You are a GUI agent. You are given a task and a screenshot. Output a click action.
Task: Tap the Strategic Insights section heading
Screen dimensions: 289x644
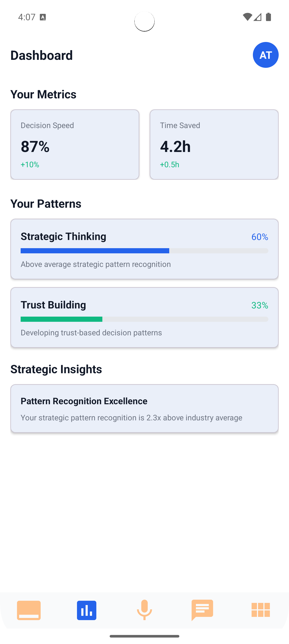[x=56, y=369]
